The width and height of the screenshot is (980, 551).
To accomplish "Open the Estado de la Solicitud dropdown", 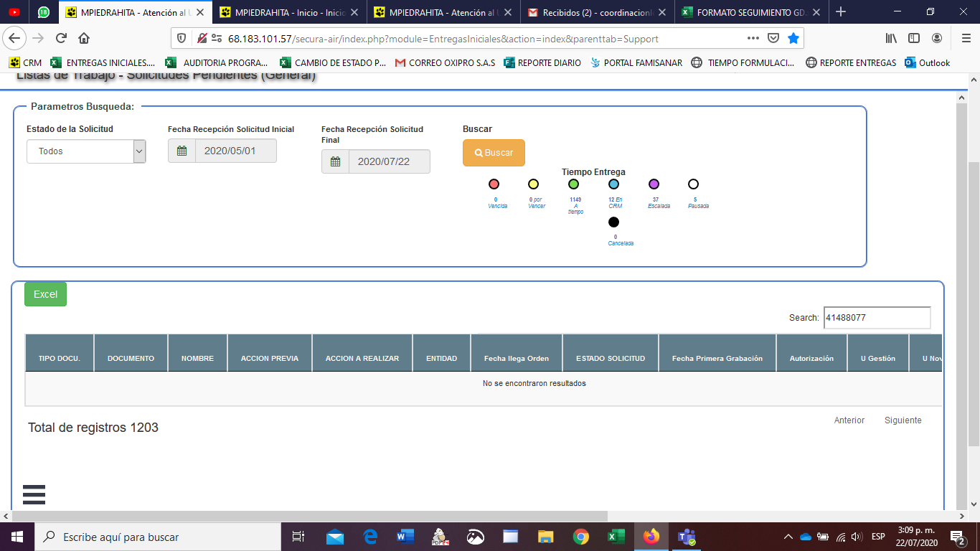I will click(86, 151).
